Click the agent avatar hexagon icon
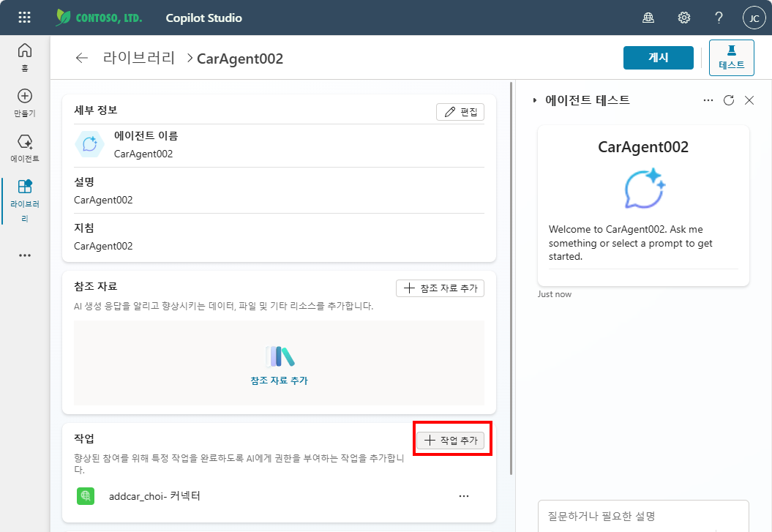Viewport: 772px width, 532px height. pyautogui.click(x=89, y=144)
